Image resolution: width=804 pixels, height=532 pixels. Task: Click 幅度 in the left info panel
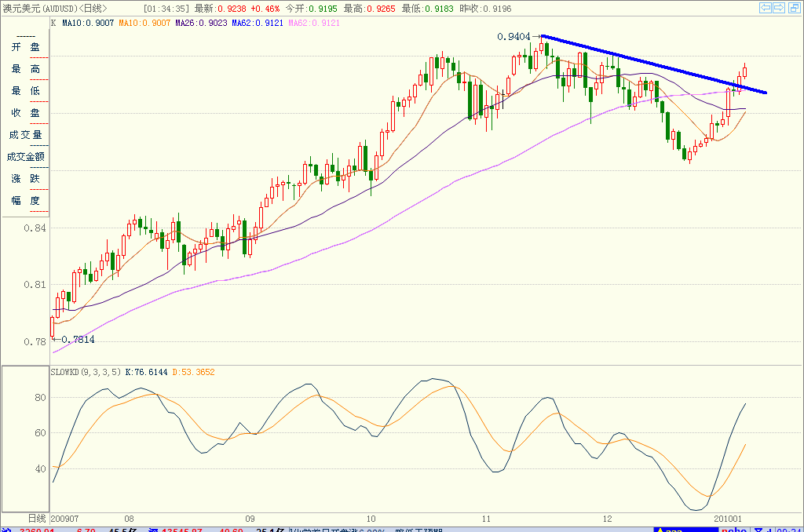26,201
